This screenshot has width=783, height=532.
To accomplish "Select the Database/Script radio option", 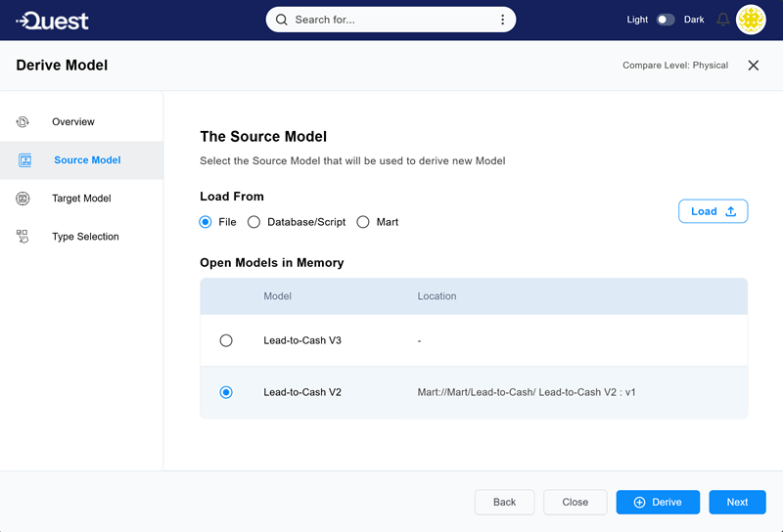I will pos(253,222).
